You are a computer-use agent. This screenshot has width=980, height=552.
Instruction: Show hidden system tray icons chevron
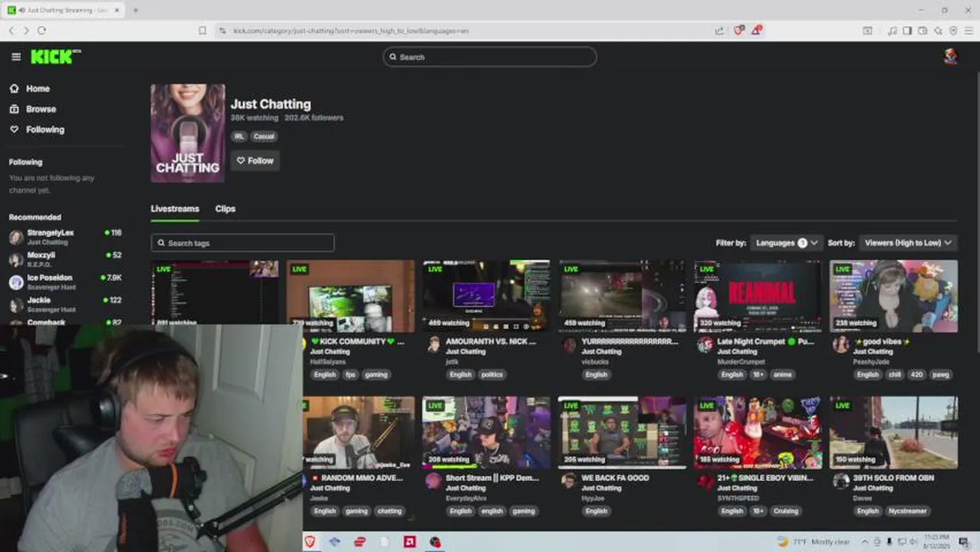pos(865,542)
